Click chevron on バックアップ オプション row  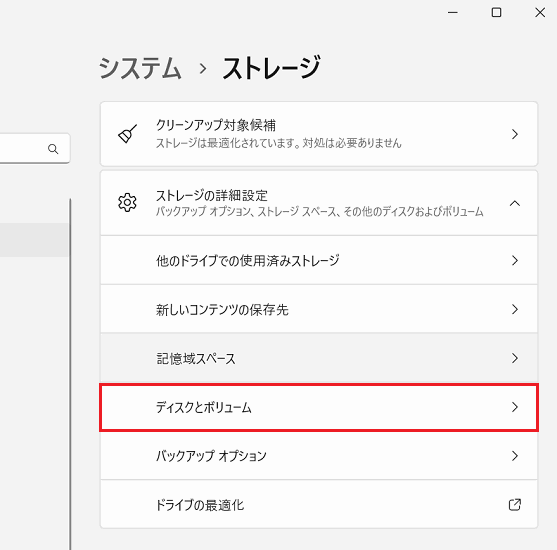click(515, 456)
